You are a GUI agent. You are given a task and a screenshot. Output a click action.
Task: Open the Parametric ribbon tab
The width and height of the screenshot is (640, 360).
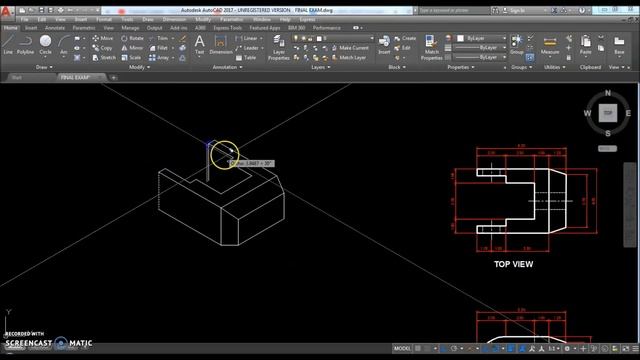click(x=84, y=28)
